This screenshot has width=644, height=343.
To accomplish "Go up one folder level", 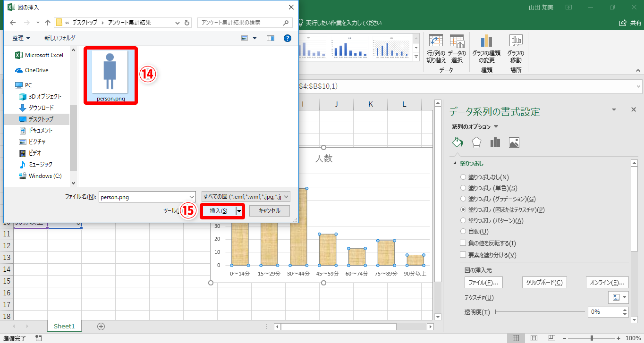I will [x=48, y=23].
